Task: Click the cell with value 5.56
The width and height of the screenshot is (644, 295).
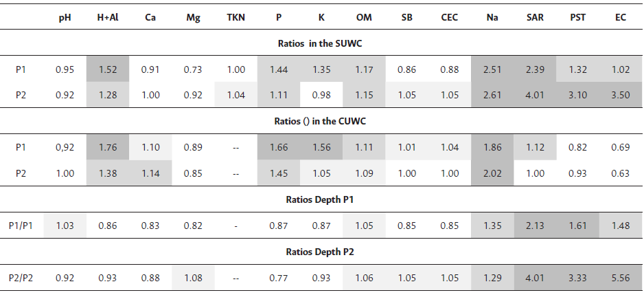Action: (x=621, y=278)
